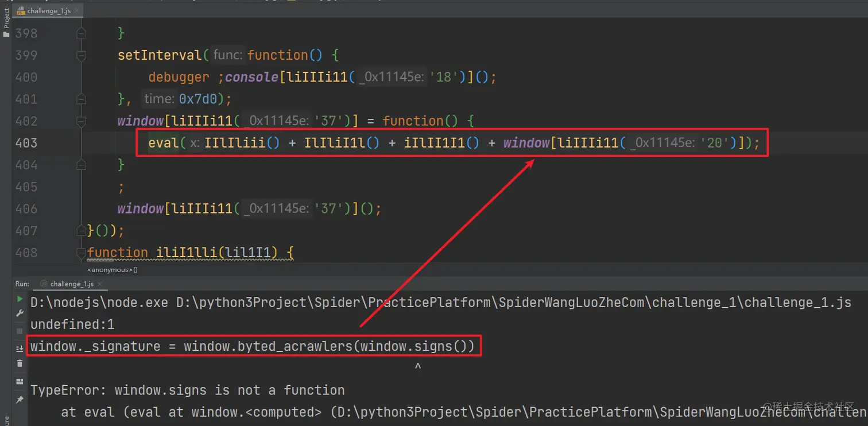
Task: Click line number 400 in gutter
Action: [26, 77]
